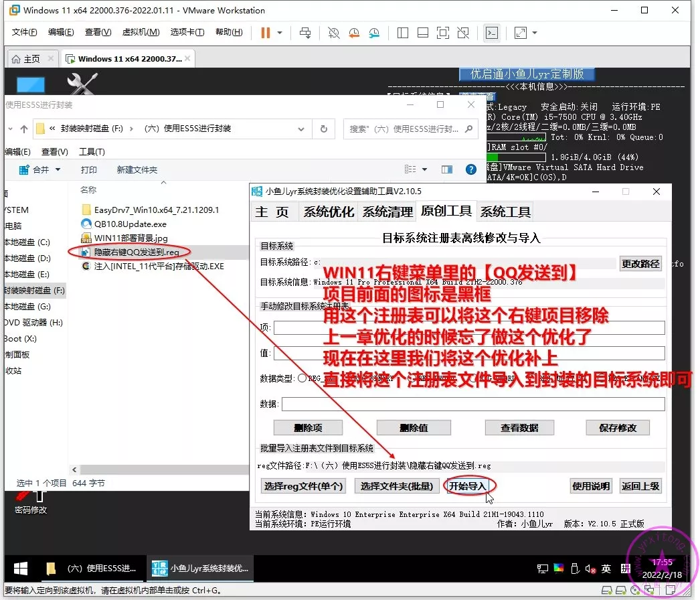
Task: Open the VMware console view icon
Action: [x=491, y=33]
